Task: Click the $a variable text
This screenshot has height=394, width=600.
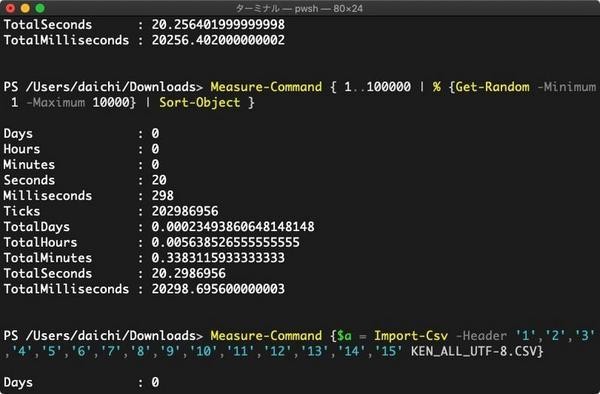Action: tap(344, 336)
